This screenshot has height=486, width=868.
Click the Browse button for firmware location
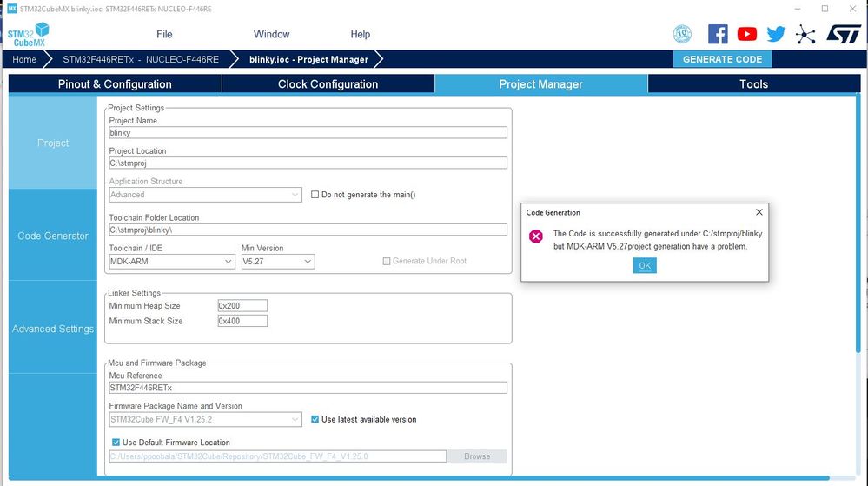pos(477,456)
